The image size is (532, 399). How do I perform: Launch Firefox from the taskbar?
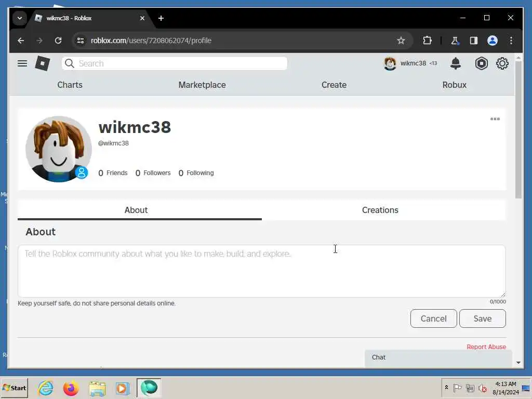point(71,388)
